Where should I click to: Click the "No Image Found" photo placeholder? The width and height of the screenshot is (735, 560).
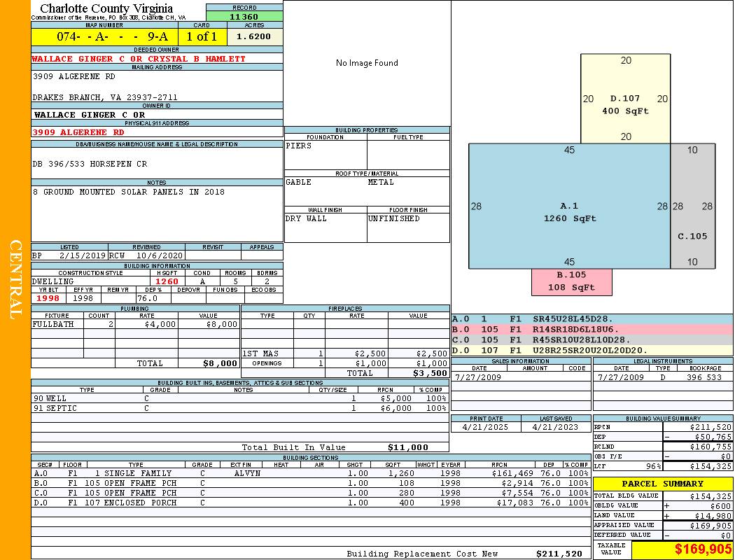point(367,63)
